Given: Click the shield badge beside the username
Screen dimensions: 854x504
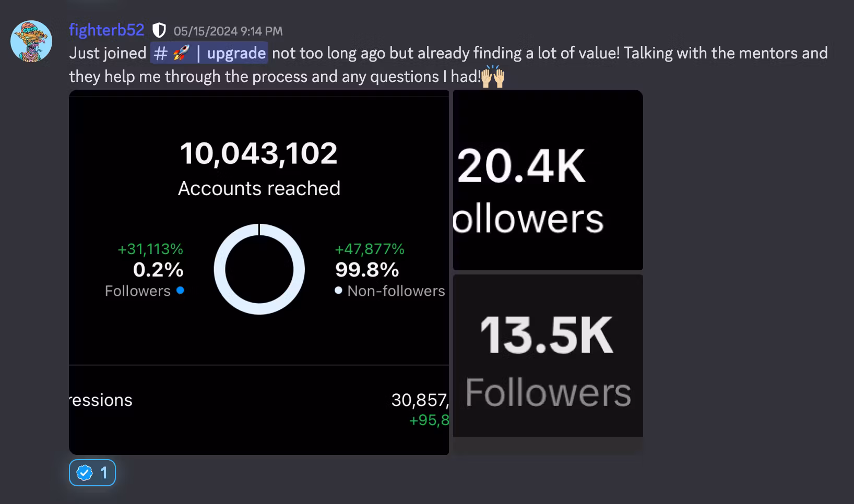Looking at the screenshot, I should click(x=159, y=31).
